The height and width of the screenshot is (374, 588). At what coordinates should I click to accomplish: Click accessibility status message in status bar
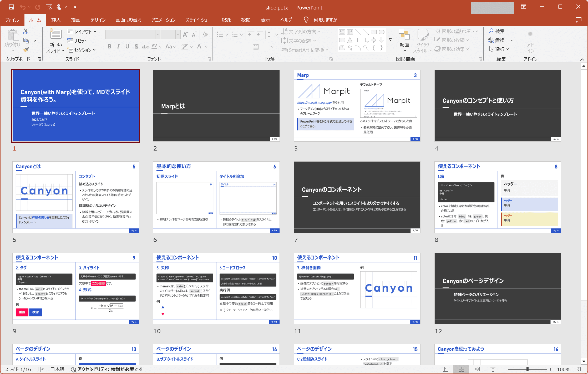107,369
